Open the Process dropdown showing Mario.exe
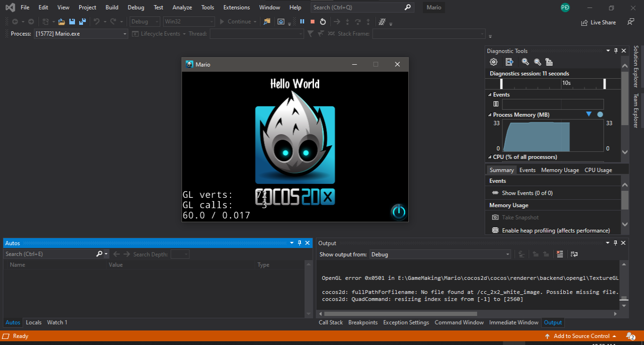 pos(81,34)
